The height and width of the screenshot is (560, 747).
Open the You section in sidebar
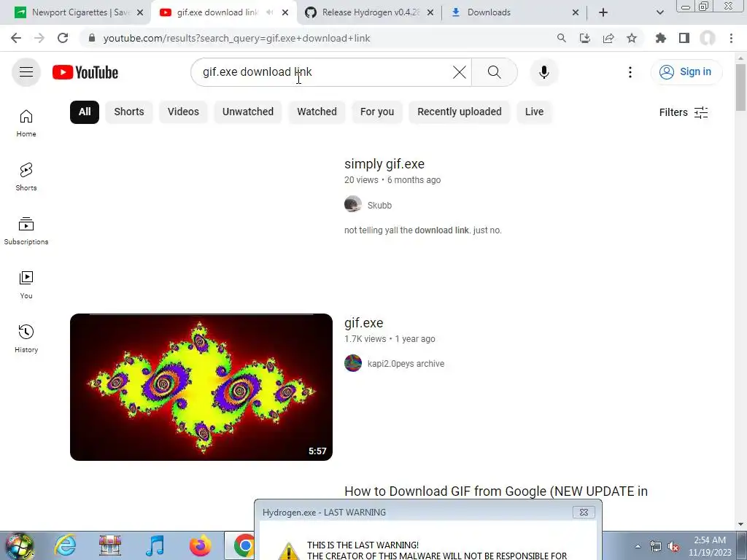click(x=26, y=285)
